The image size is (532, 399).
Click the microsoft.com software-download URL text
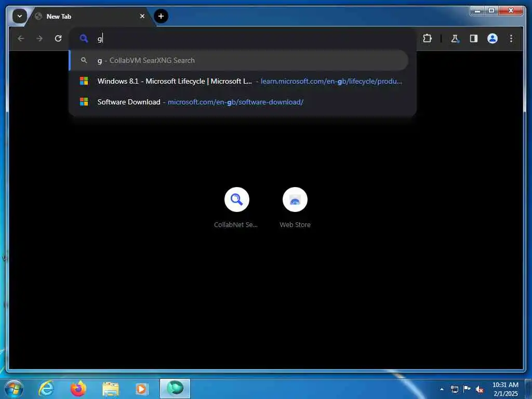click(235, 102)
